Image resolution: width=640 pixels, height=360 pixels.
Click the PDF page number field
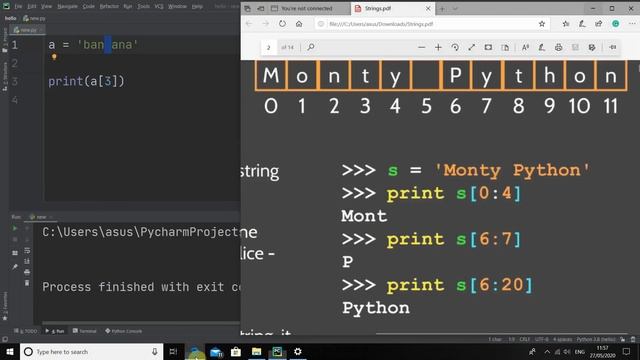tap(269, 47)
